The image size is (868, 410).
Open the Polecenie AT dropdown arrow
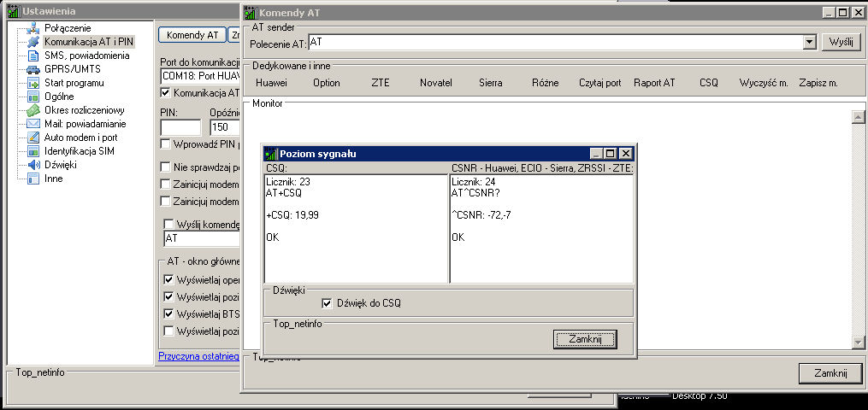[809, 42]
